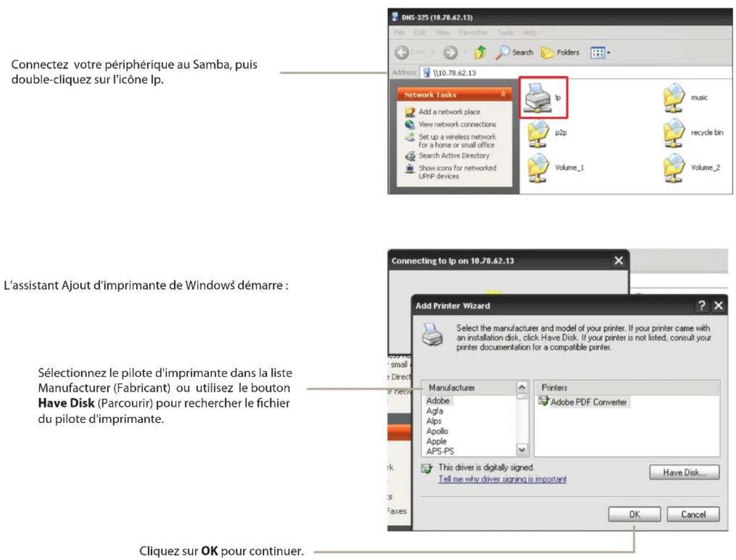Open the p2p shared folder
The width and height of the screenshot is (736, 560).
pyautogui.click(x=538, y=133)
